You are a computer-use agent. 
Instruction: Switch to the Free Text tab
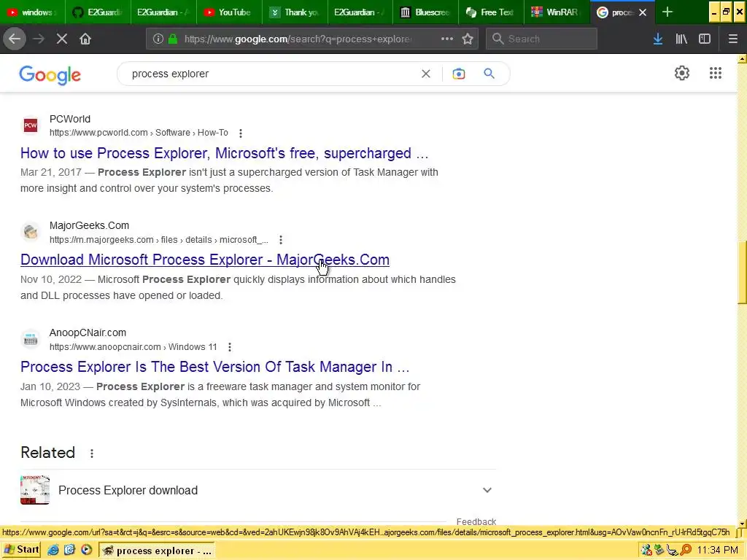click(491, 12)
